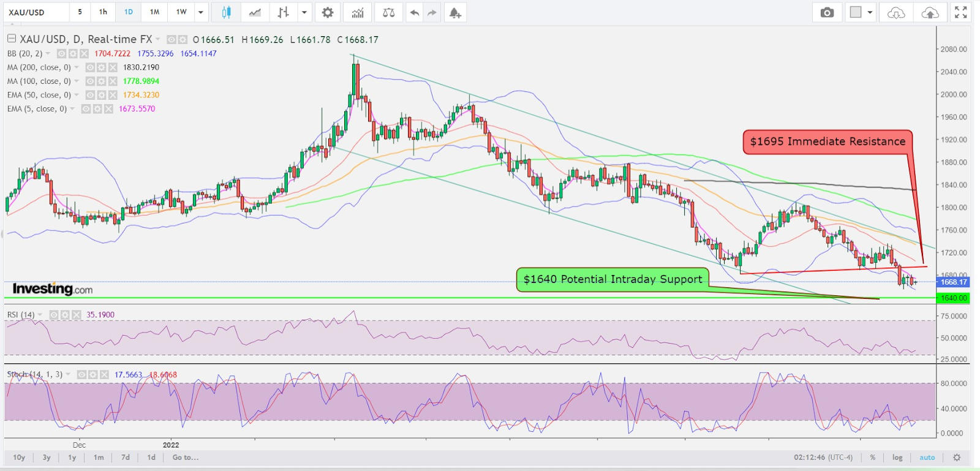This screenshot has height=471, width=980.
Task: Toggle log scale button
Action: (x=897, y=458)
